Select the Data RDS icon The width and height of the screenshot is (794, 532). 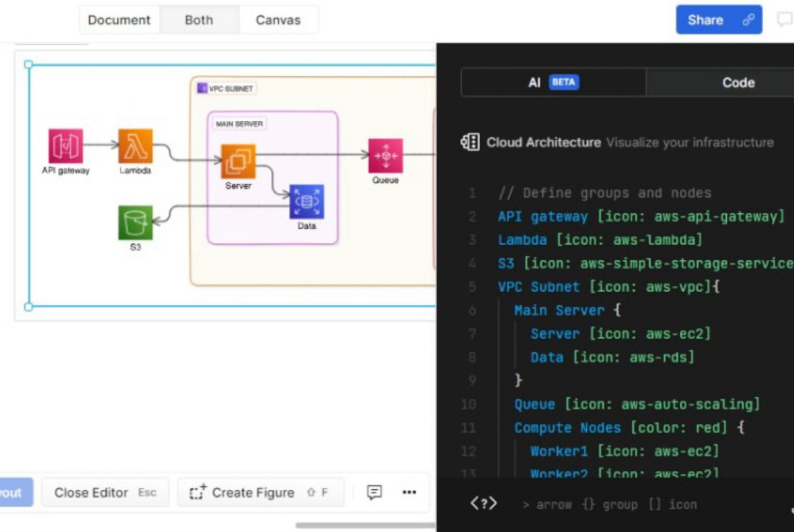(306, 202)
